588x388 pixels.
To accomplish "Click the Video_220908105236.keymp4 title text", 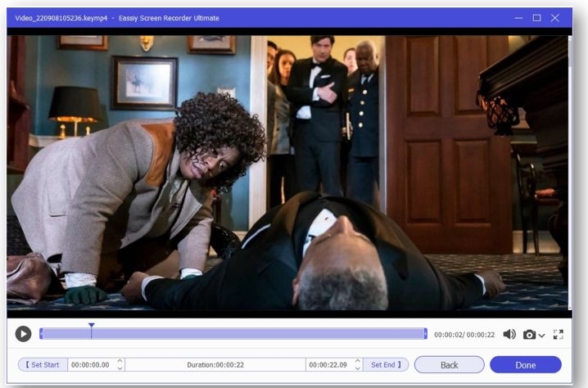I will click(x=61, y=18).
